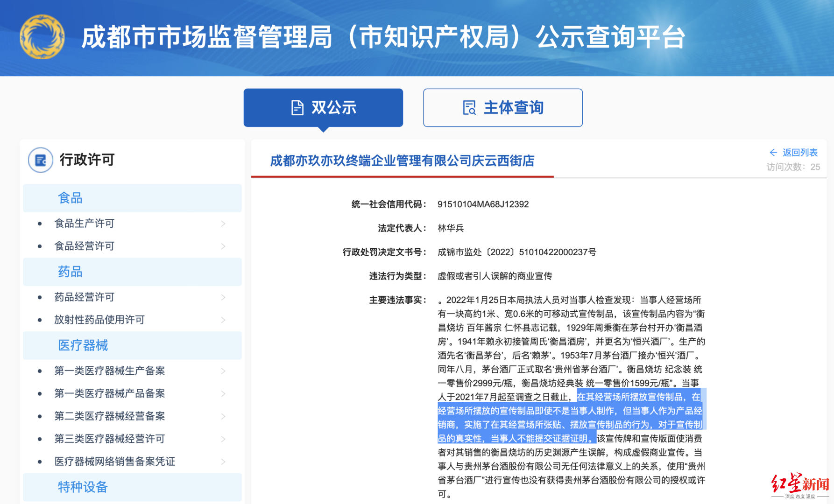
Task: Click the 返回列表 link
Action: 799,152
